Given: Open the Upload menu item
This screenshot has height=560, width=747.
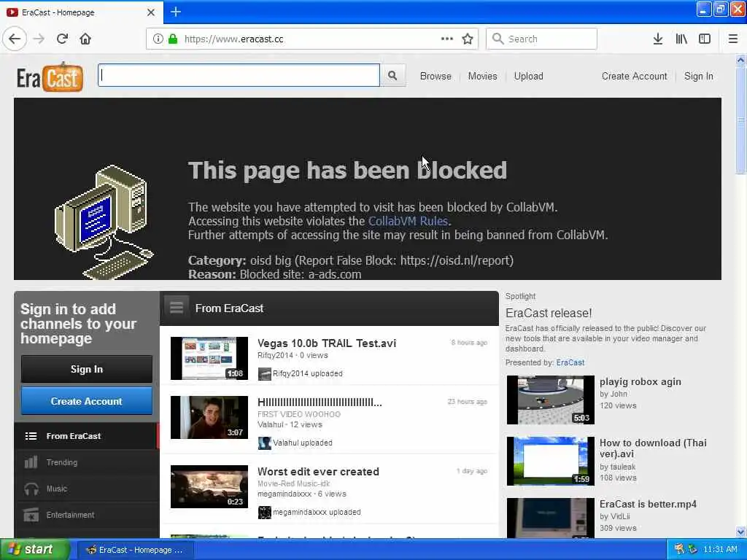Looking at the screenshot, I should (x=528, y=76).
